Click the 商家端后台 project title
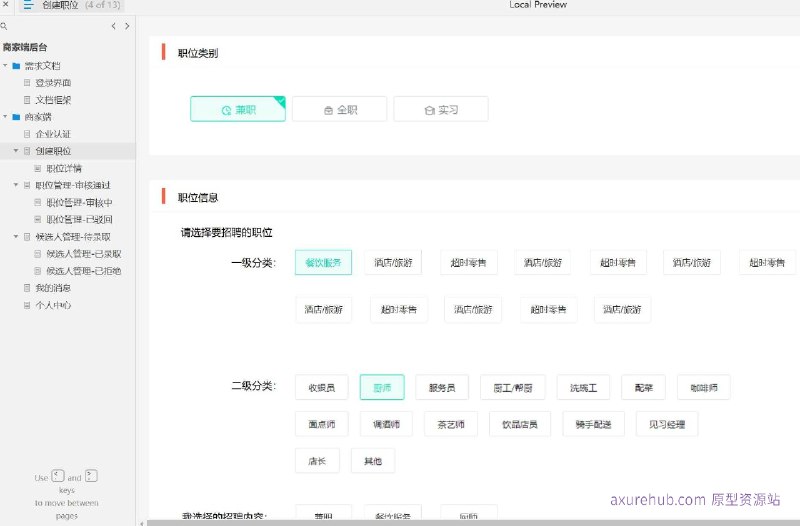This screenshot has width=800, height=526. pyautogui.click(x=25, y=47)
